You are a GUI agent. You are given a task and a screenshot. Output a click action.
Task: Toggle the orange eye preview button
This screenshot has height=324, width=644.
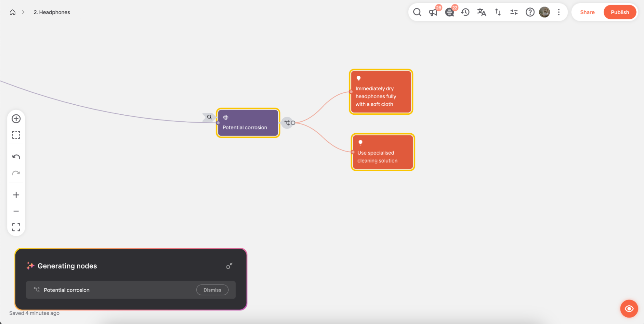629,309
